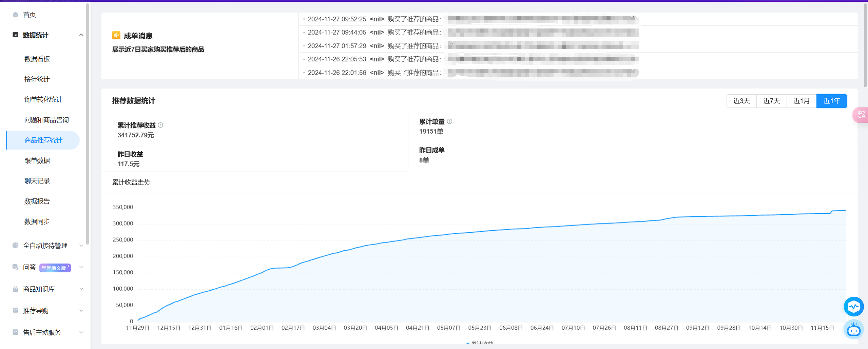Click the 11月29日 x-axis label
This screenshot has height=349, width=868.
(138, 328)
